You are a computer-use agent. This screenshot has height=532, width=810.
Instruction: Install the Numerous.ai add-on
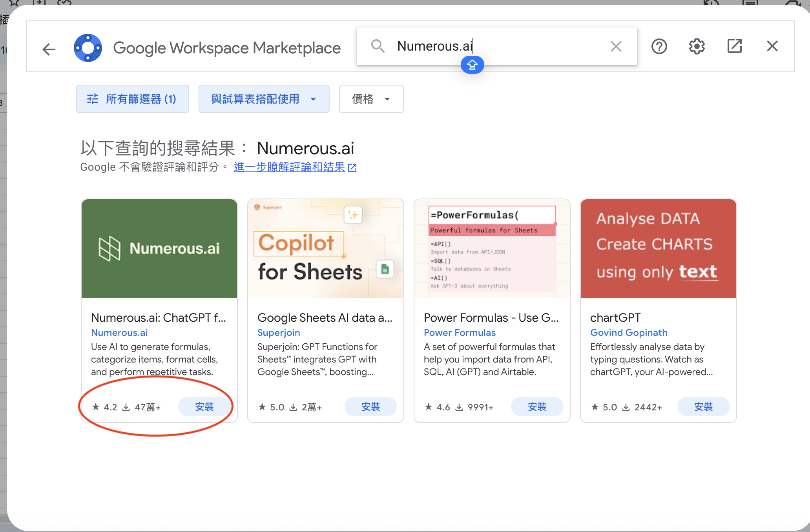[x=204, y=407]
